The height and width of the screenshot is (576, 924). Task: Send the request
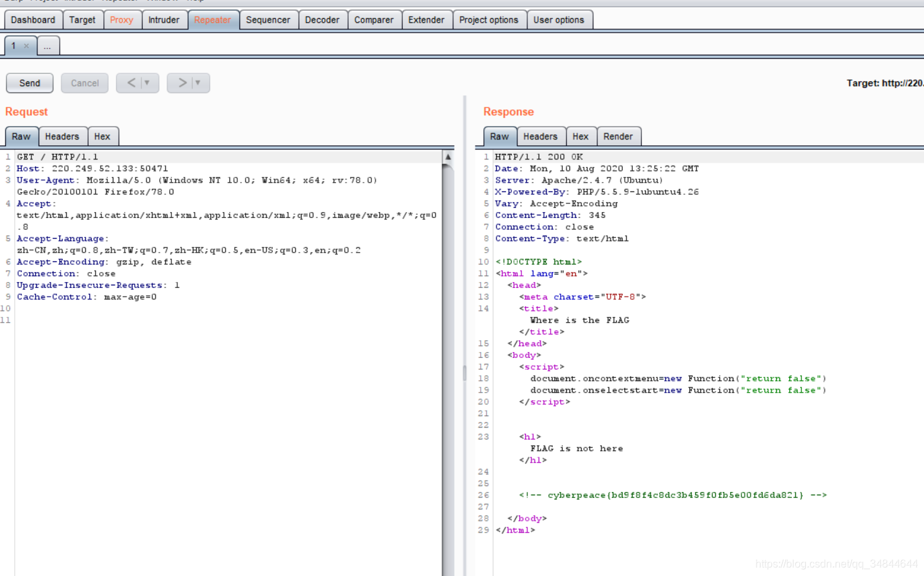click(x=29, y=83)
